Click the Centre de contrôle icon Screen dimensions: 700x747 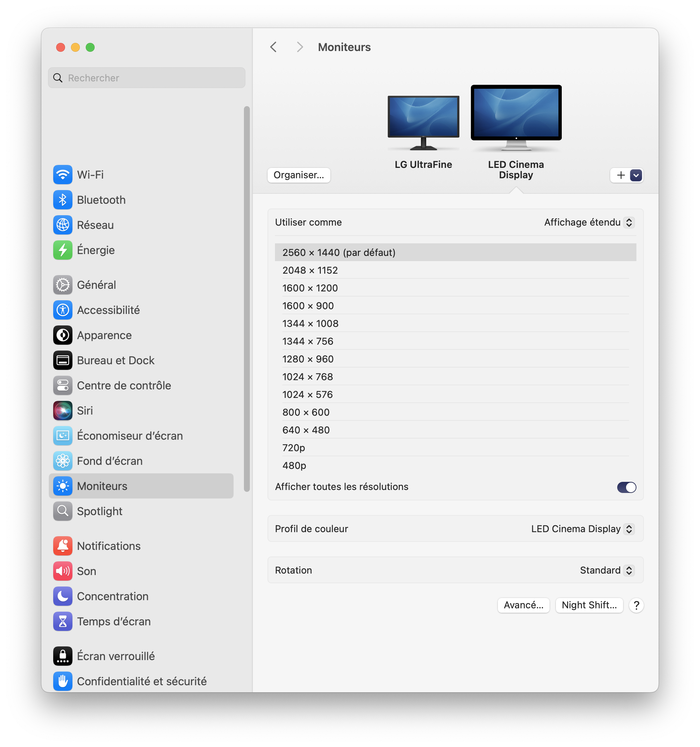pyautogui.click(x=63, y=386)
